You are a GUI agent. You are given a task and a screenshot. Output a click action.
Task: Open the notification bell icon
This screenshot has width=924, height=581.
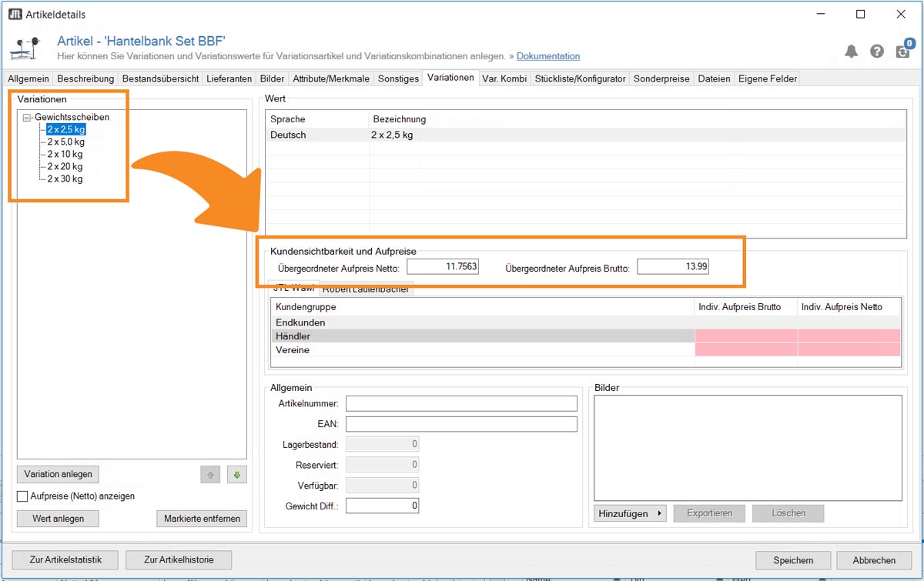tap(851, 51)
